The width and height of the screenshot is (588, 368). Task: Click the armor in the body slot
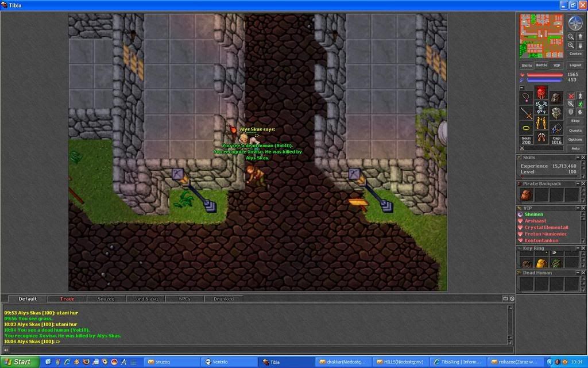coord(541,108)
